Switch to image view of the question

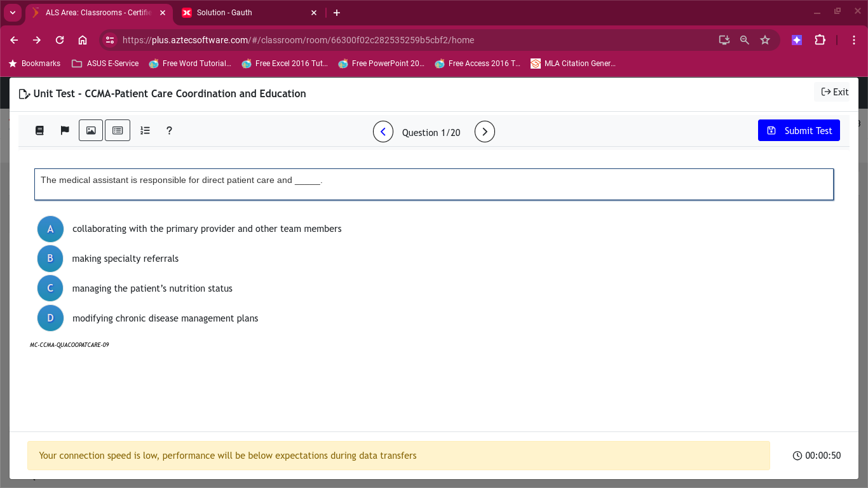tap(90, 130)
